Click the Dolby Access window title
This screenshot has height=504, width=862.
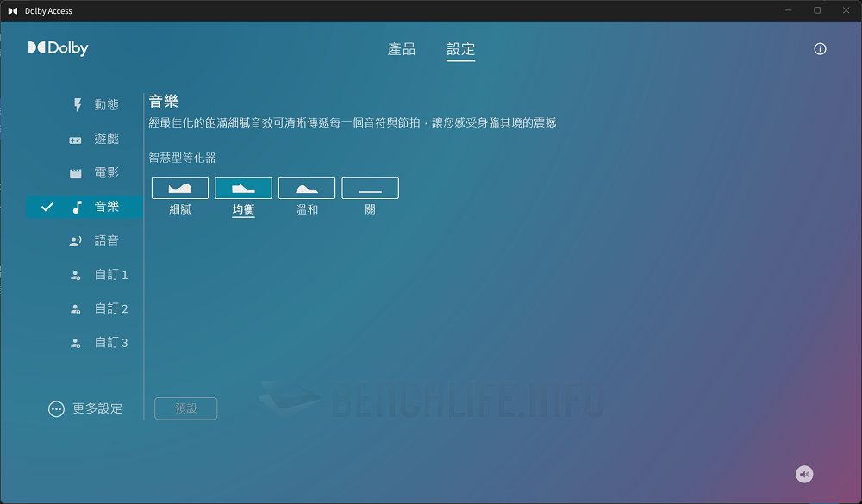click(x=48, y=11)
